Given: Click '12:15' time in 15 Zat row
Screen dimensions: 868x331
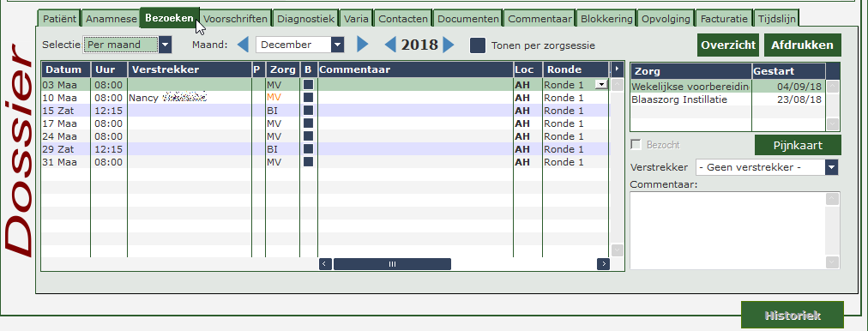Looking at the screenshot, I should pyautogui.click(x=108, y=110).
